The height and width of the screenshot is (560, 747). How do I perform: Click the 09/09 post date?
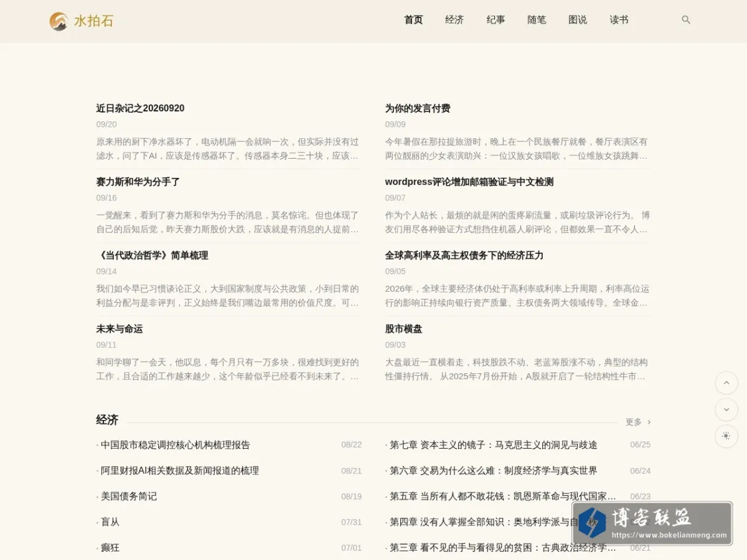point(395,124)
